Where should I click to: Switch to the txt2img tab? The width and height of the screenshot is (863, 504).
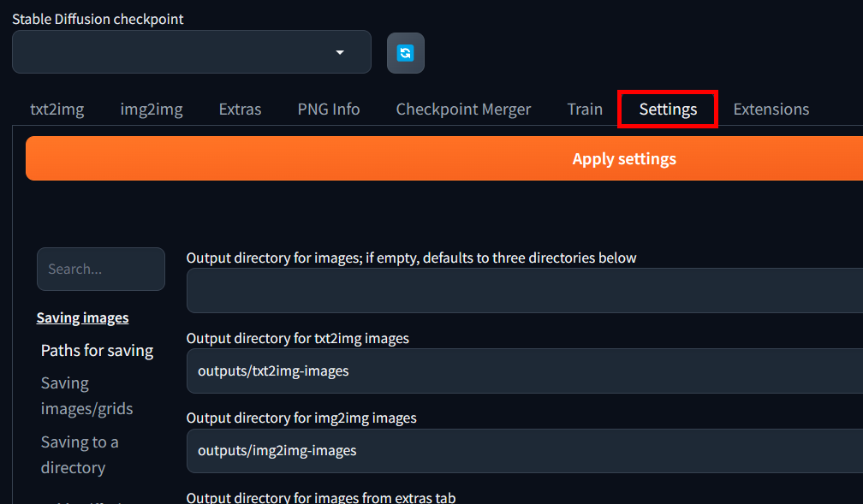pos(57,110)
